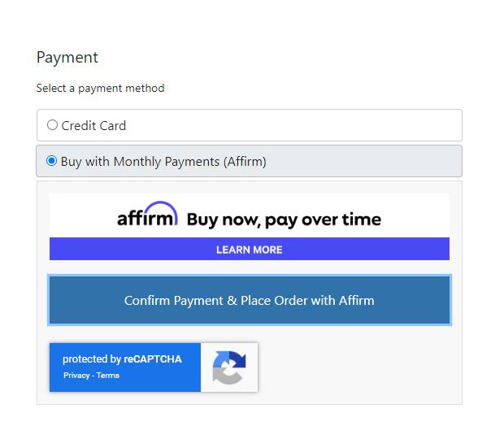Click the word "Affirm" in Confirm Payment button

pyautogui.click(x=357, y=301)
